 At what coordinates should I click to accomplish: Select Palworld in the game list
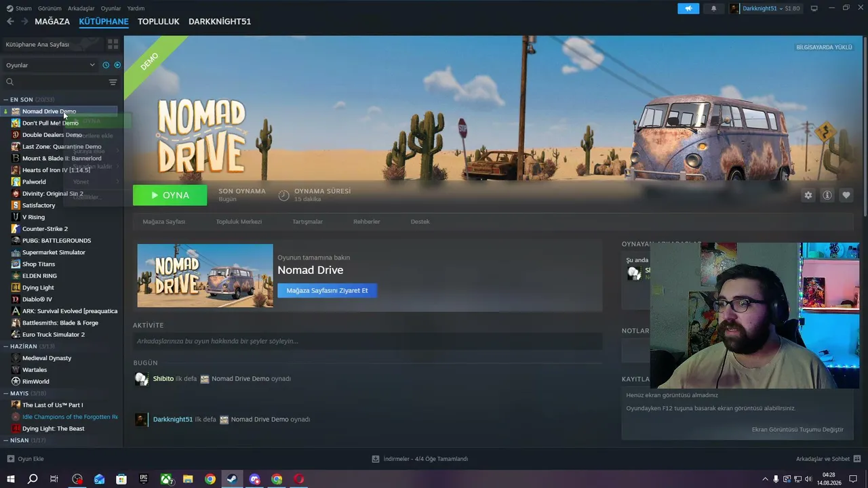pos(34,182)
